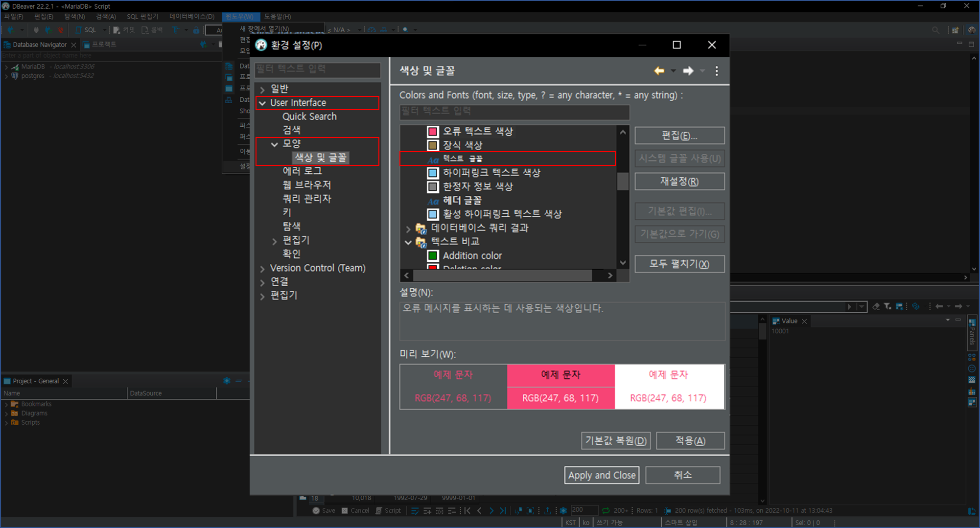Expand the Version Control (Team) node
980x528 pixels.
(263, 268)
